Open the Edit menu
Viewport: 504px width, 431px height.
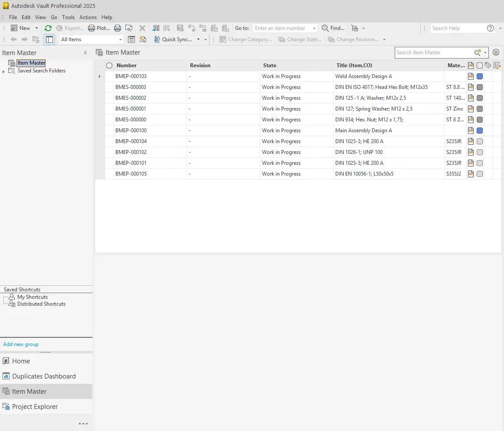tap(26, 17)
